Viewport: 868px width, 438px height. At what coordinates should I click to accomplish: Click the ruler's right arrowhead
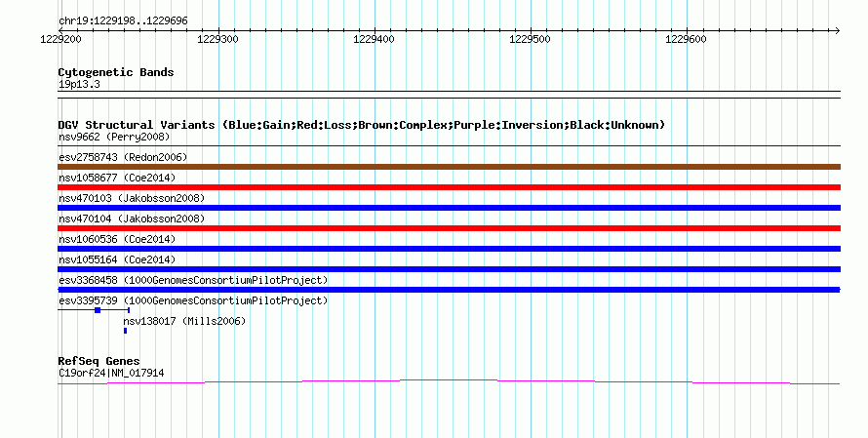(837, 30)
